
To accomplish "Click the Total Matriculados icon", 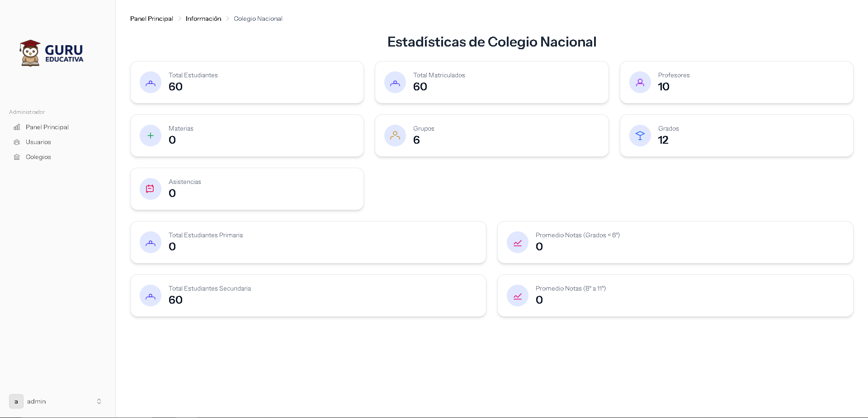I will pos(395,82).
